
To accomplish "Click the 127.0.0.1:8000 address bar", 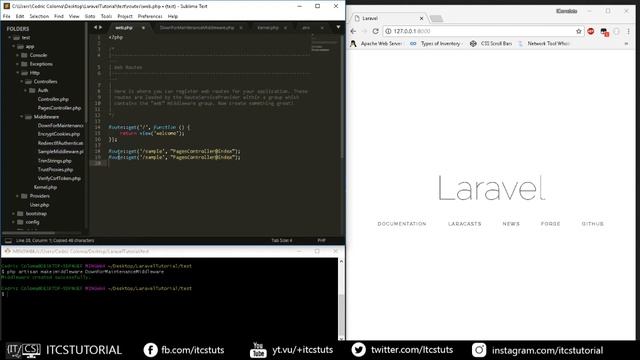I will pos(482,31).
